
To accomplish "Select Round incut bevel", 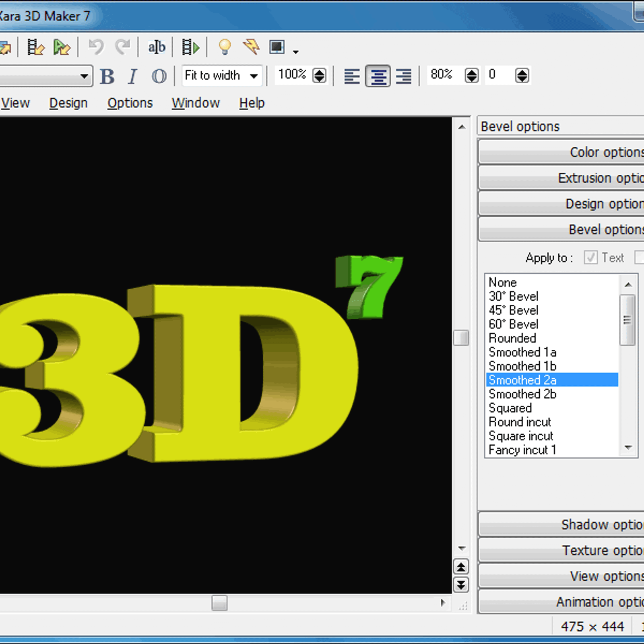I will pos(552,422).
